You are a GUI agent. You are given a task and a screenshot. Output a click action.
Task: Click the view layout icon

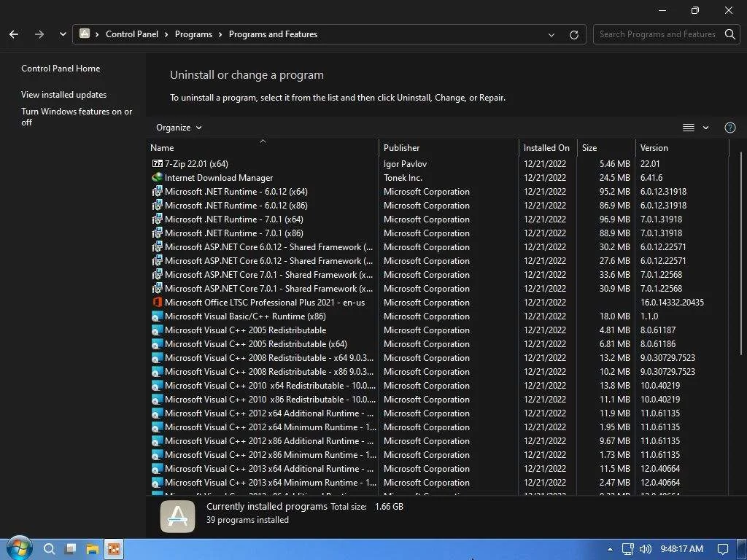click(x=689, y=128)
